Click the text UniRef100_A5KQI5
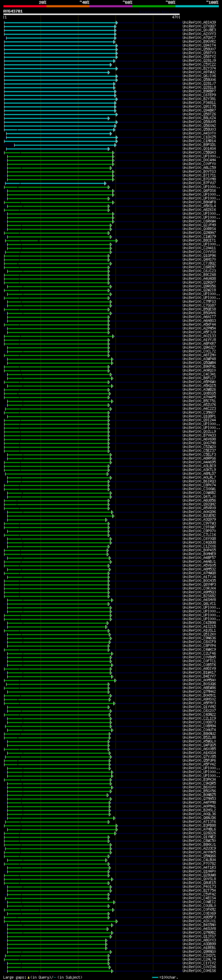The height and width of the screenshot is (980, 222). pyautogui.click(x=199, y=386)
